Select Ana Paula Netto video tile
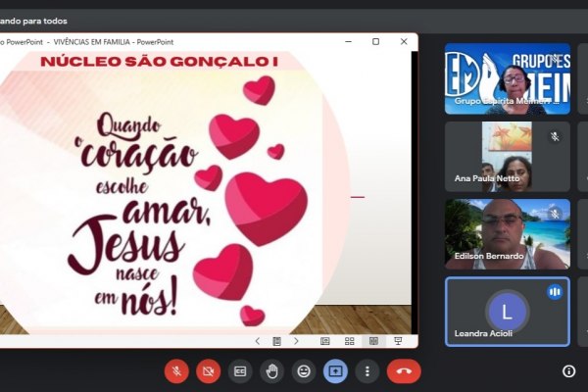This screenshot has width=588, height=392. [507, 157]
